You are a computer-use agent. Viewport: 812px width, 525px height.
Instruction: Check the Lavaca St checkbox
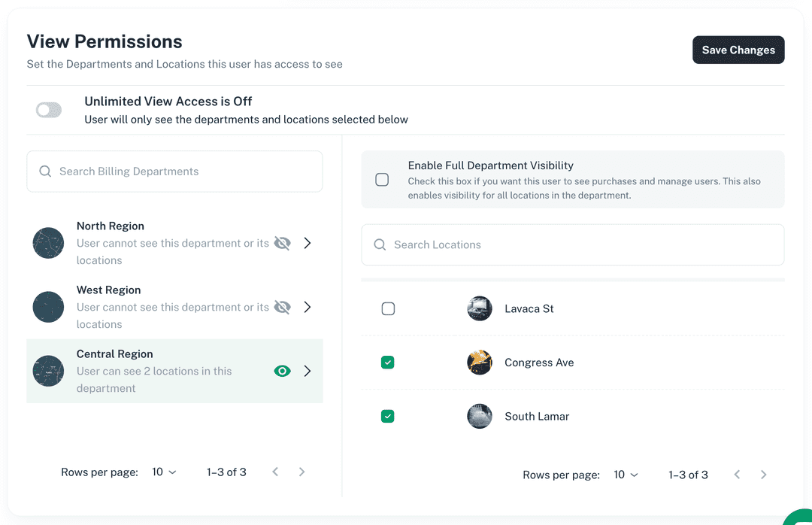coord(388,308)
